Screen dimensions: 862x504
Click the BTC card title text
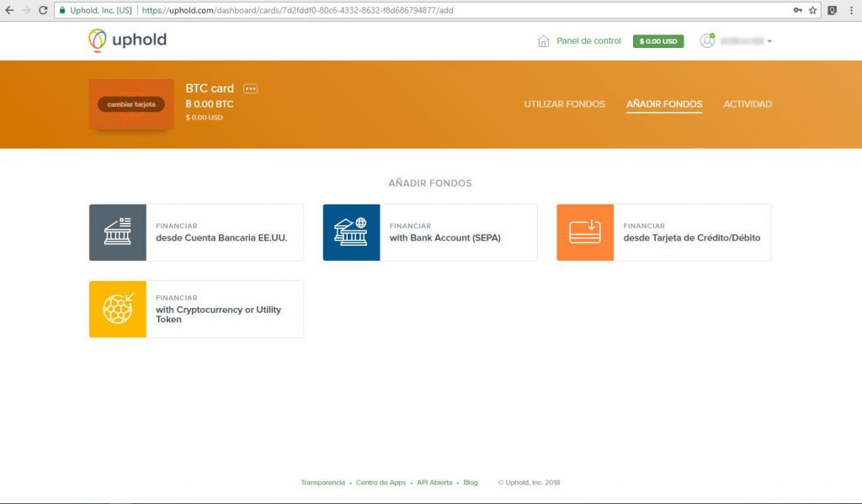pyautogui.click(x=210, y=88)
